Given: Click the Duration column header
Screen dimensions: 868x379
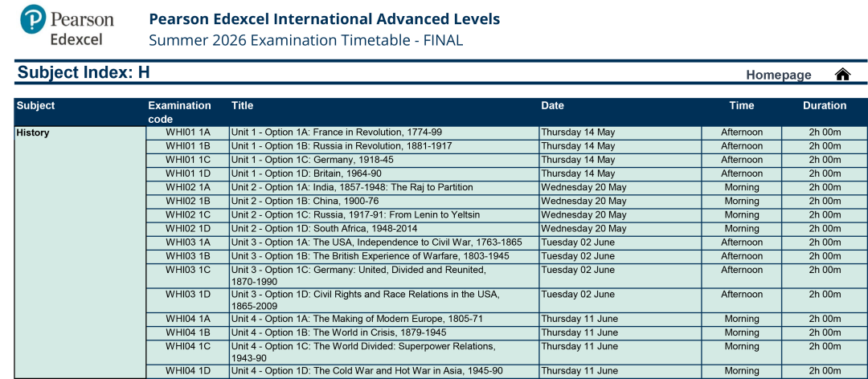Looking at the screenshot, I should pos(824,106).
